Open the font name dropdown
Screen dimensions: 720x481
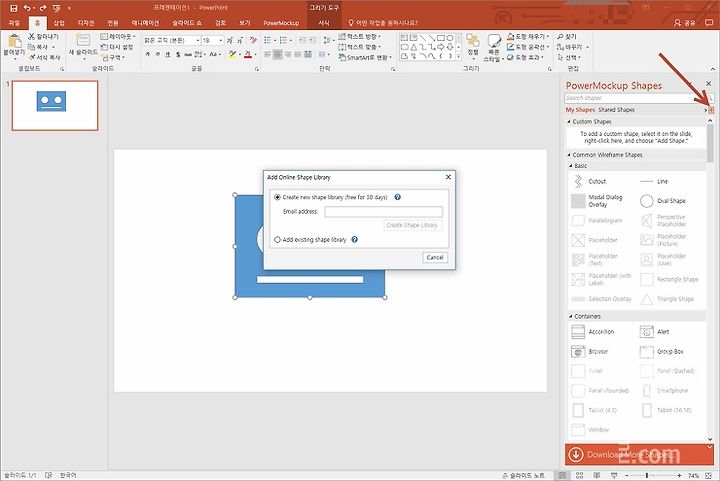(x=198, y=40)
